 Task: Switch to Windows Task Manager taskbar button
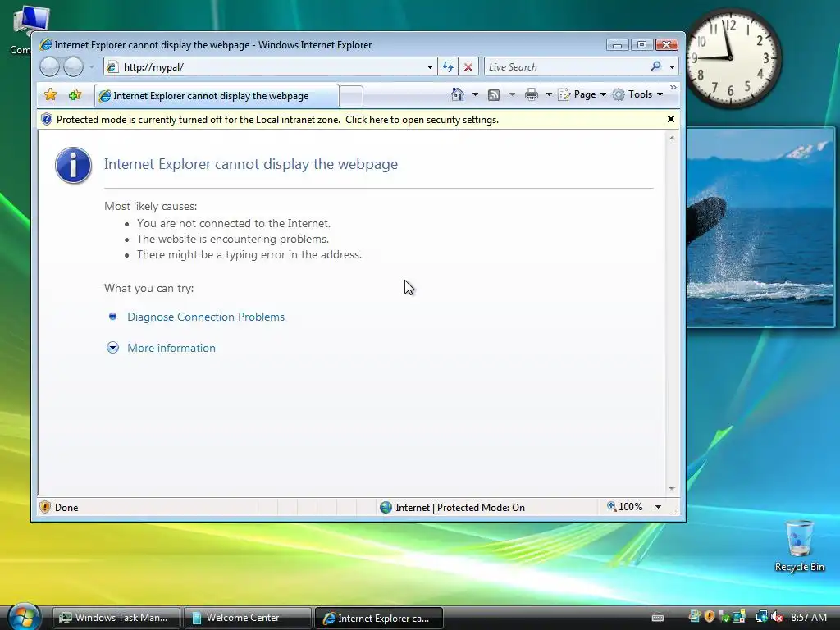(116, 618)
